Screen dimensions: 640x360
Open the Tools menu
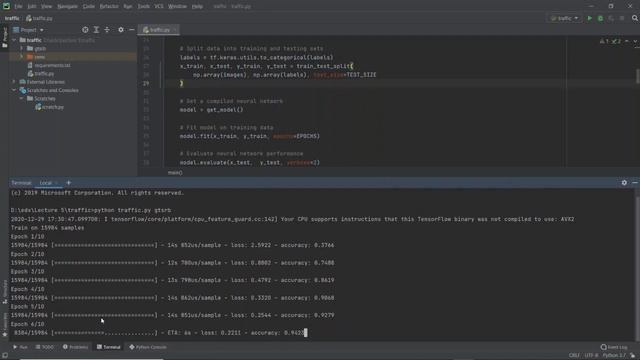pos(143,7)
